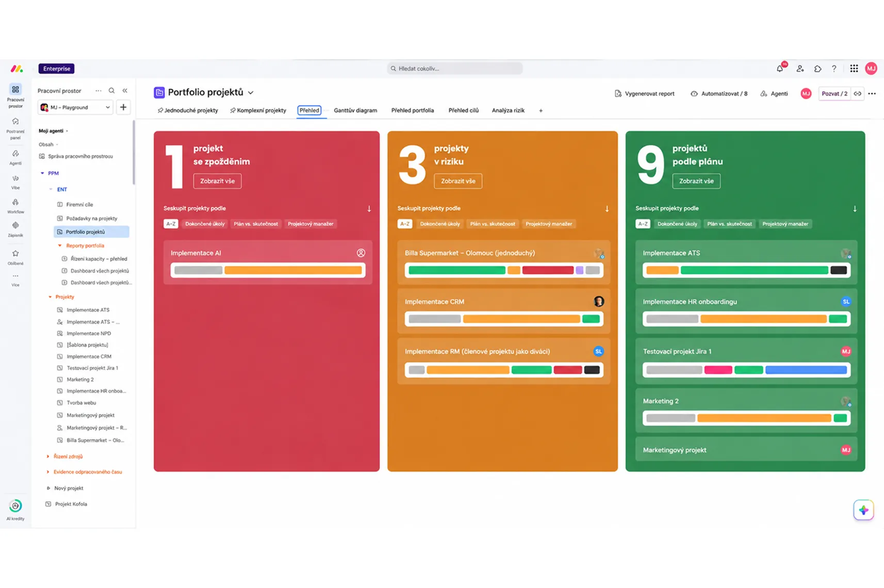Collapse the Reporty portfolia folder
Viewport: 884px width, 588px height.
(x=60, y=246)
